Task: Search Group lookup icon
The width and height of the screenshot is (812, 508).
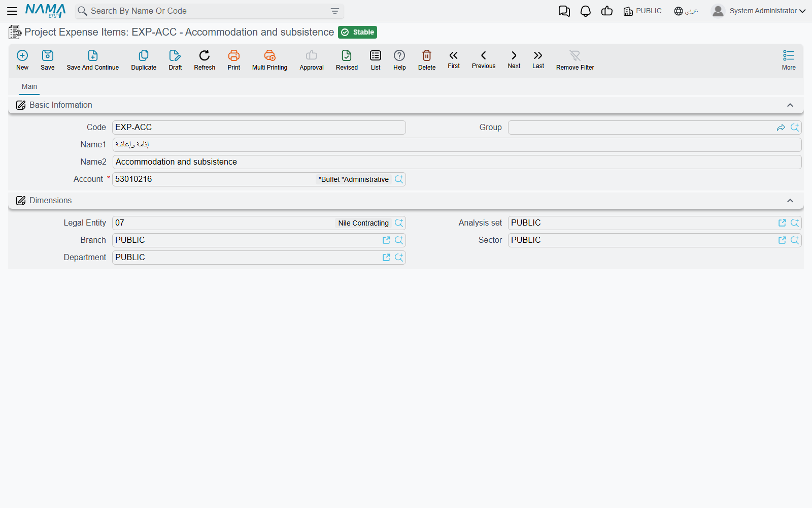Action: tap(795, 128)
